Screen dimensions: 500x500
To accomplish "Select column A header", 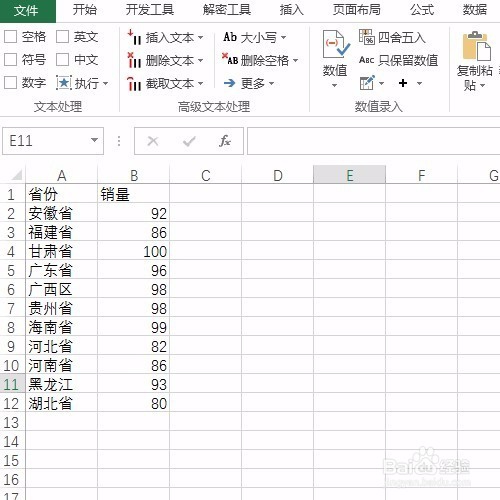I will [x=61, y=175].
